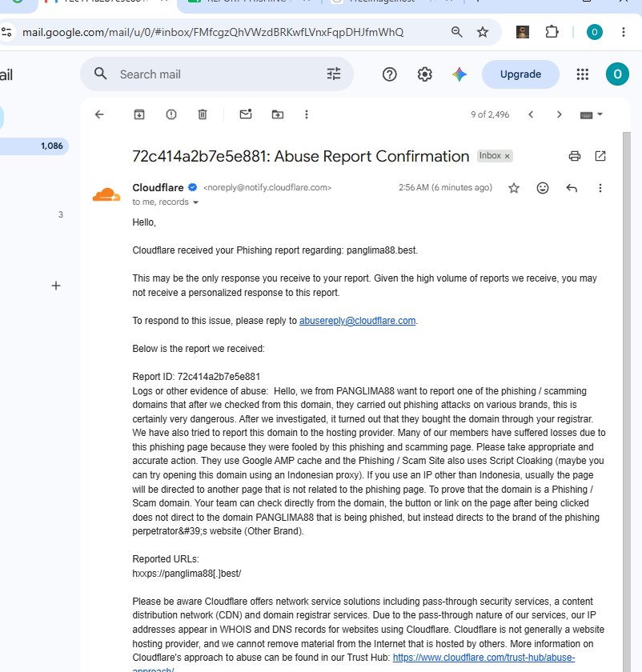The image size is (642, 672).
Task: Mark the email as unread
Action: pos(246,114)
